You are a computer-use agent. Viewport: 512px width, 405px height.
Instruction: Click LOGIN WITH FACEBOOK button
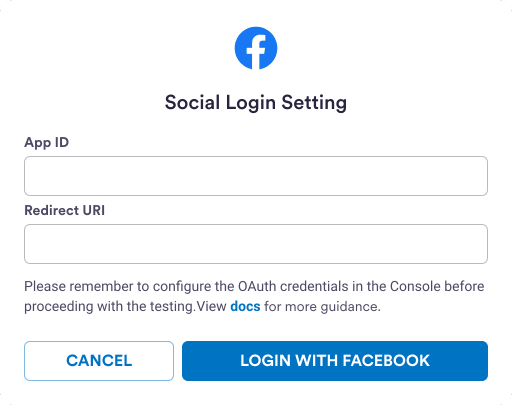[335, 361]
